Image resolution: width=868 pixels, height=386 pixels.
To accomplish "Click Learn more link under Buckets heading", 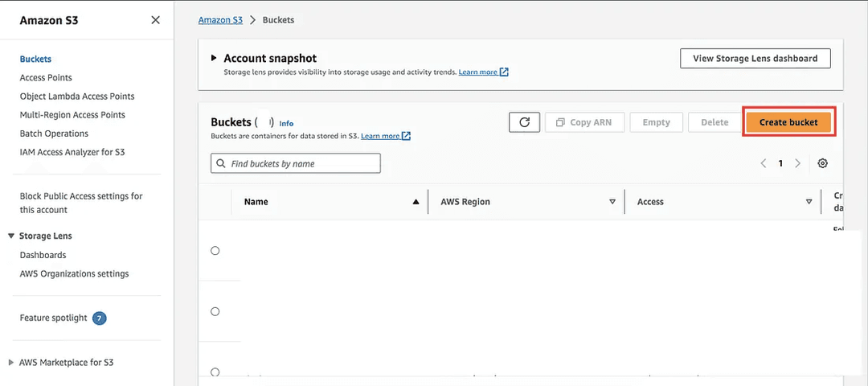I will pos(385,136).
